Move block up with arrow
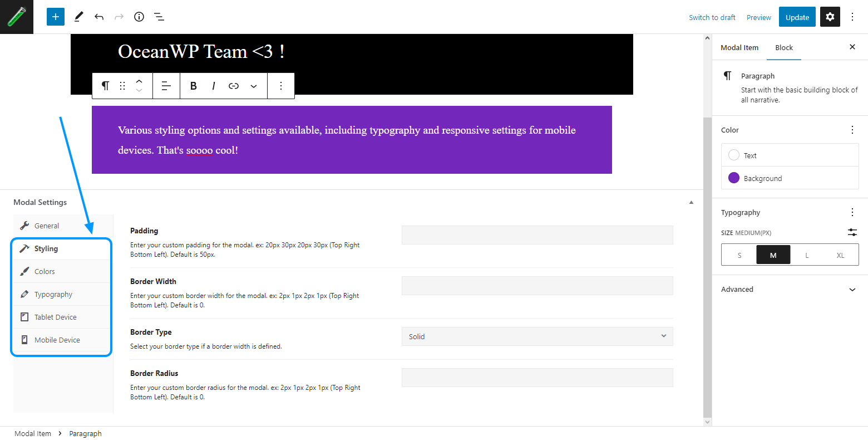This screenshot has height=440, width=868. click(139, 81)
